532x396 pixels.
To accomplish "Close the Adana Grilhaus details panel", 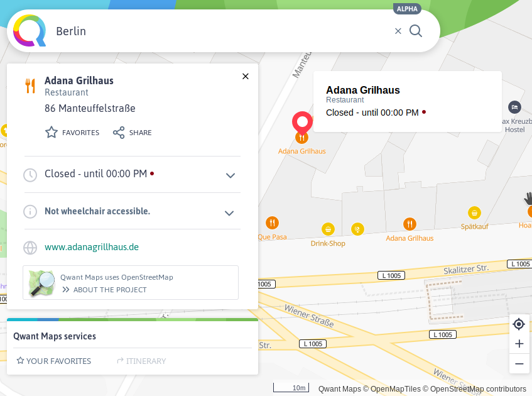I will (246, 76).
